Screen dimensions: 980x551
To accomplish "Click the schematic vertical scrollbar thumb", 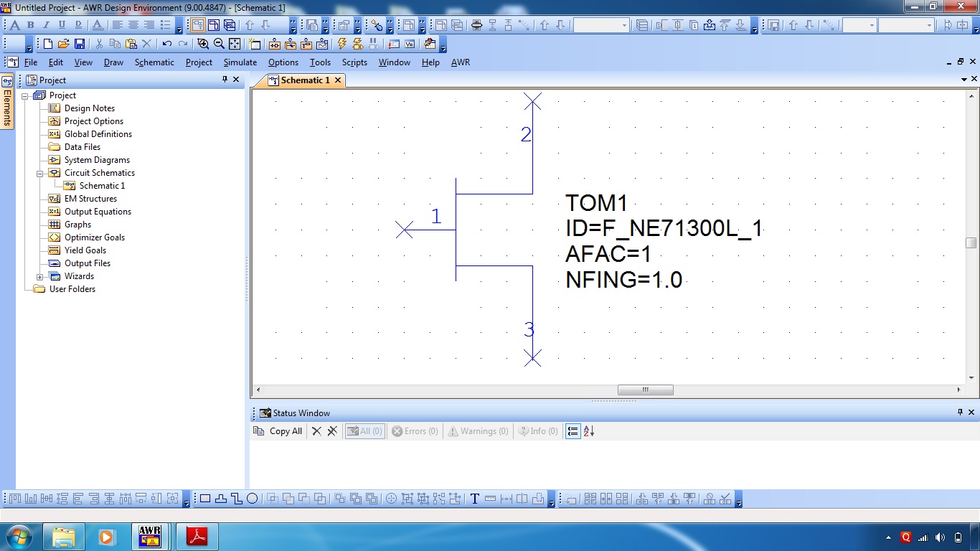I will [x=971, y=243].
